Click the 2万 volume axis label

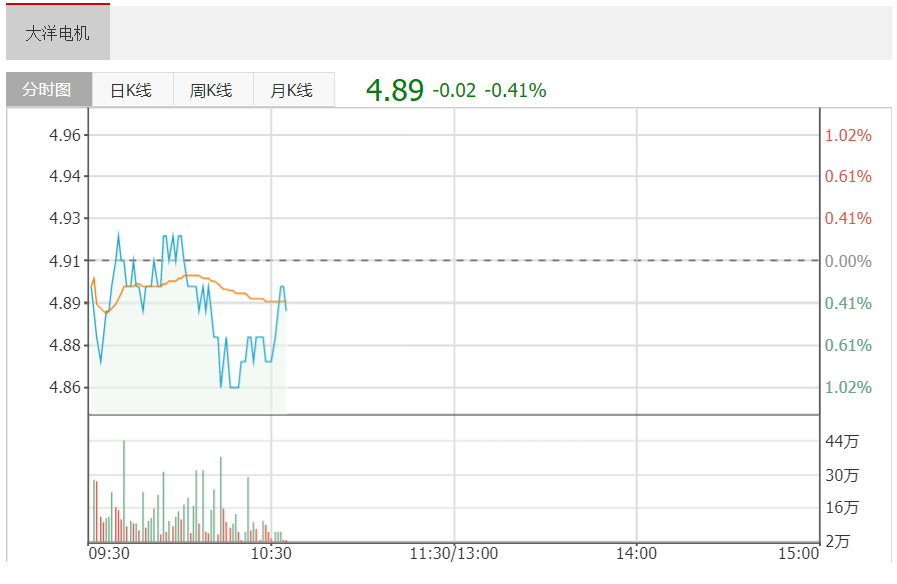(x=838, y=541)
